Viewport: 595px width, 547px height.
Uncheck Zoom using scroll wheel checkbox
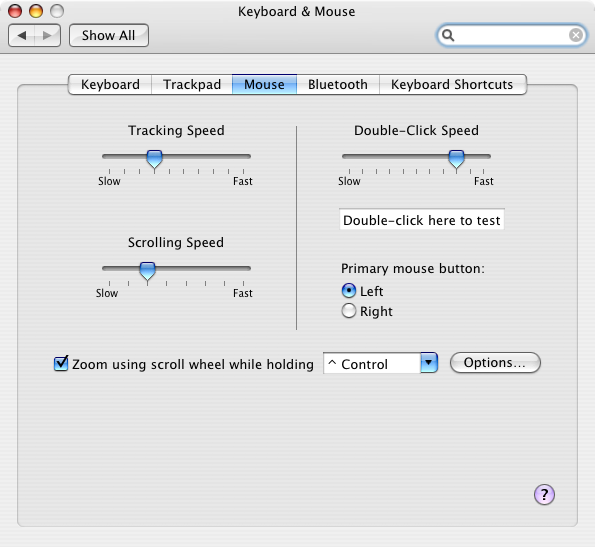[x=61, y=363]
